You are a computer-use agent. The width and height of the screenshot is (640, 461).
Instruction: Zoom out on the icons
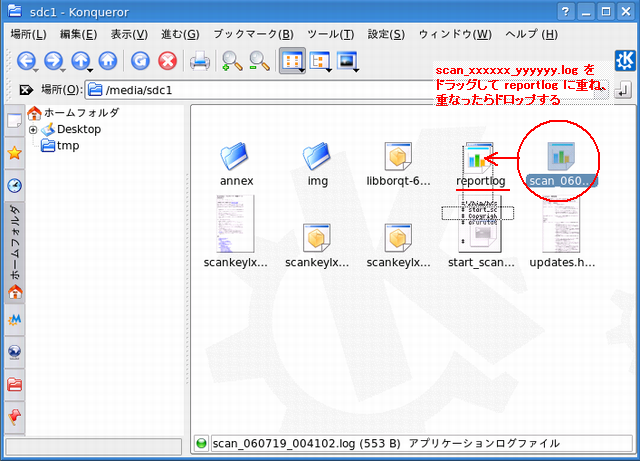click(259, 61)
